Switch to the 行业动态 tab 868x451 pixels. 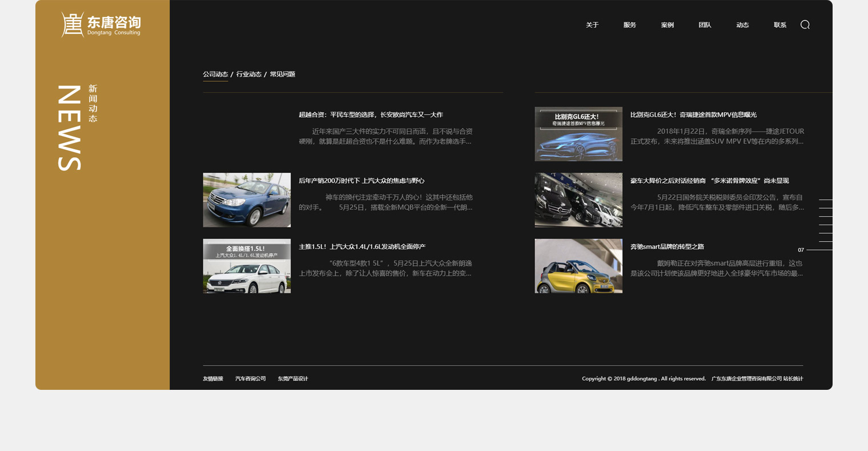(249, 74)
